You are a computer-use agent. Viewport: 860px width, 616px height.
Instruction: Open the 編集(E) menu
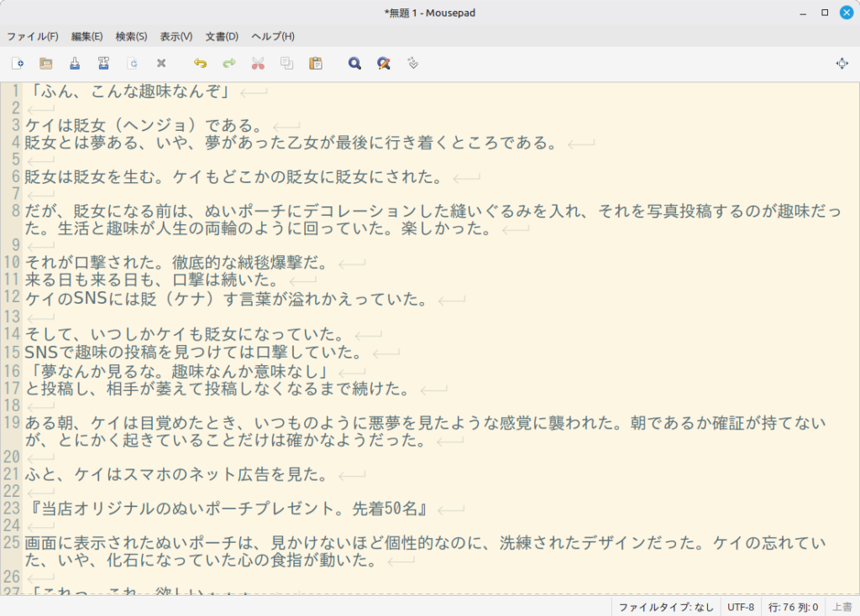(x=87, y=36)
